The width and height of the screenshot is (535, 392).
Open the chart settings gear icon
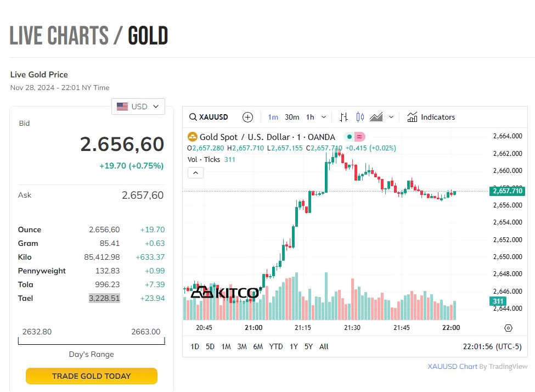point(508,328)
